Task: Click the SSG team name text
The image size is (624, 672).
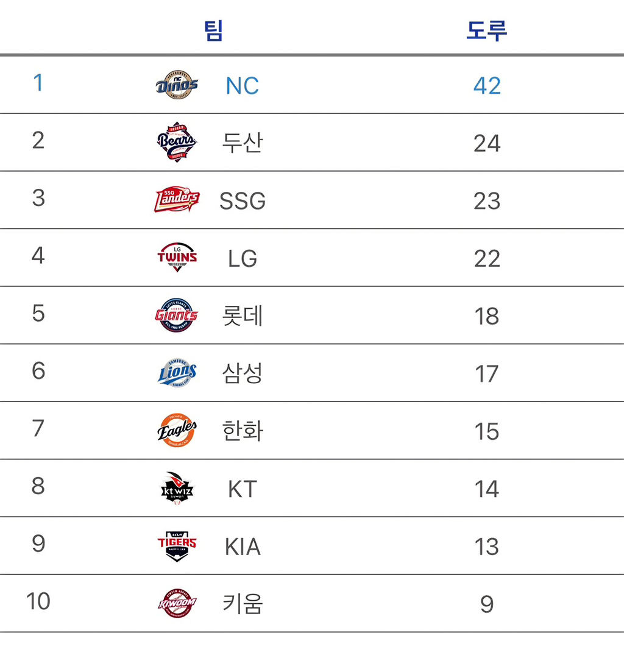Action: (243, 201)
